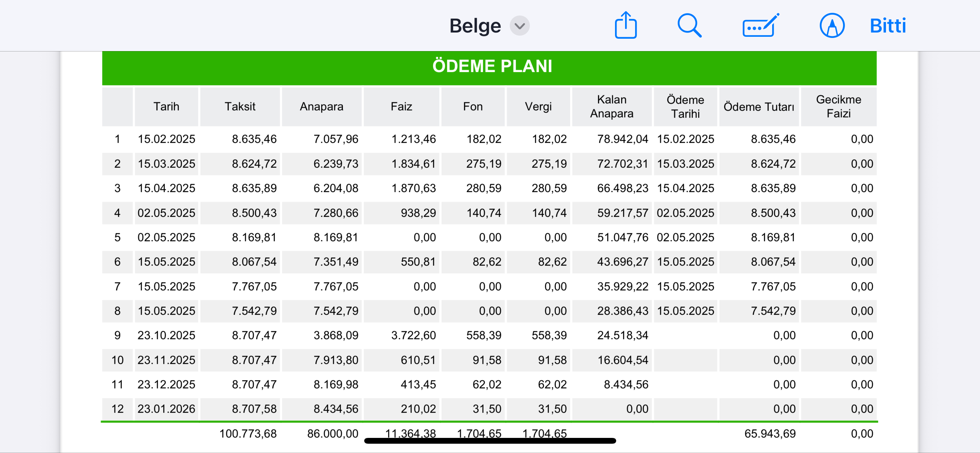Select the 23.01.2026 date in row 12

(166, 409)
